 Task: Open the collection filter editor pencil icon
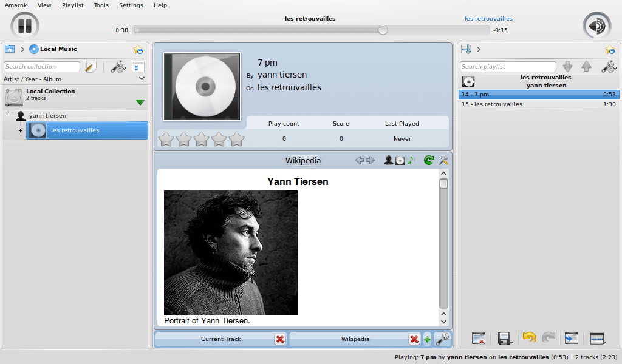tap(91, 67)
